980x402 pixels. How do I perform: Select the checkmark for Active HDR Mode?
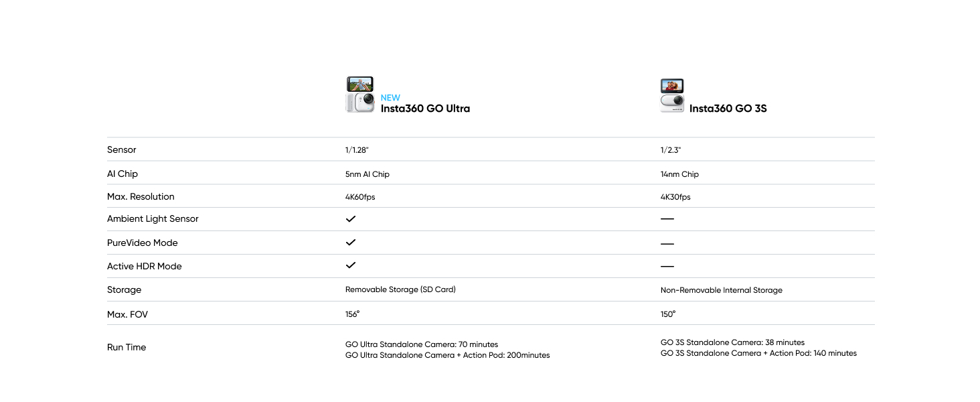tap(350, 265)
